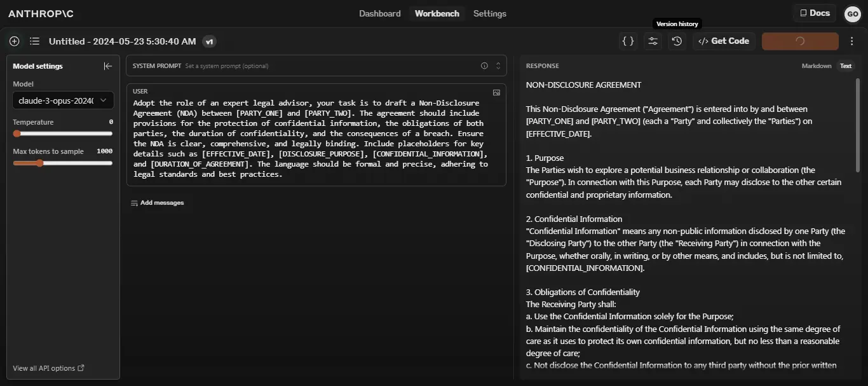This screenshot has width=868, height=386.
Task: Click the Add messages control
Action: (158, 202)
